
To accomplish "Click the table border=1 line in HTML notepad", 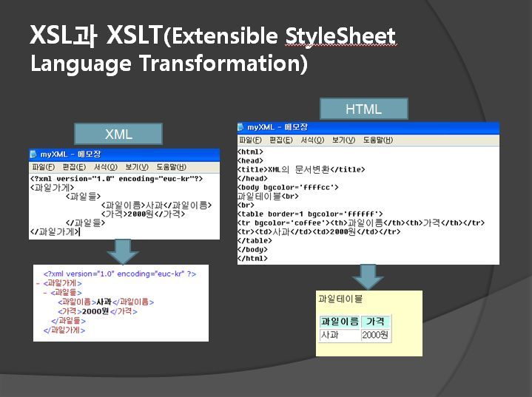I will pos(310,214).
